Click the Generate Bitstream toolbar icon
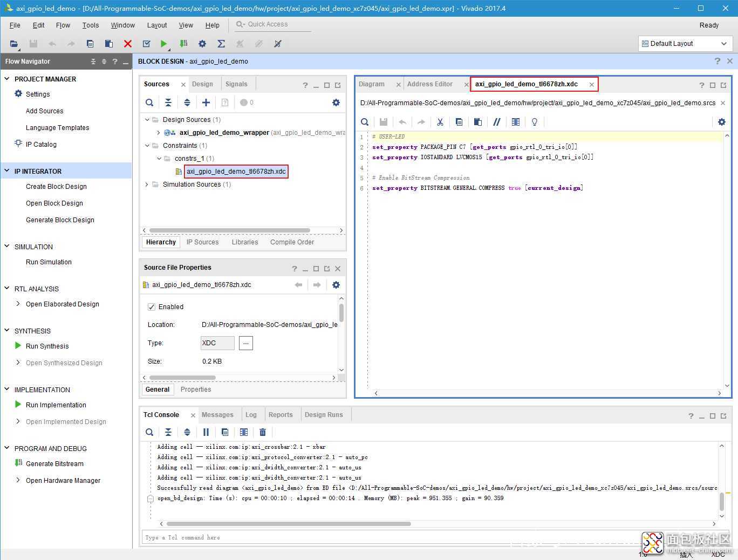 (183, 44)
